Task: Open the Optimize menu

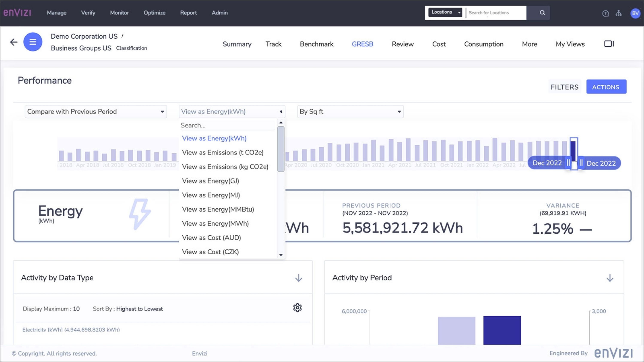Action: coord(155,13)
